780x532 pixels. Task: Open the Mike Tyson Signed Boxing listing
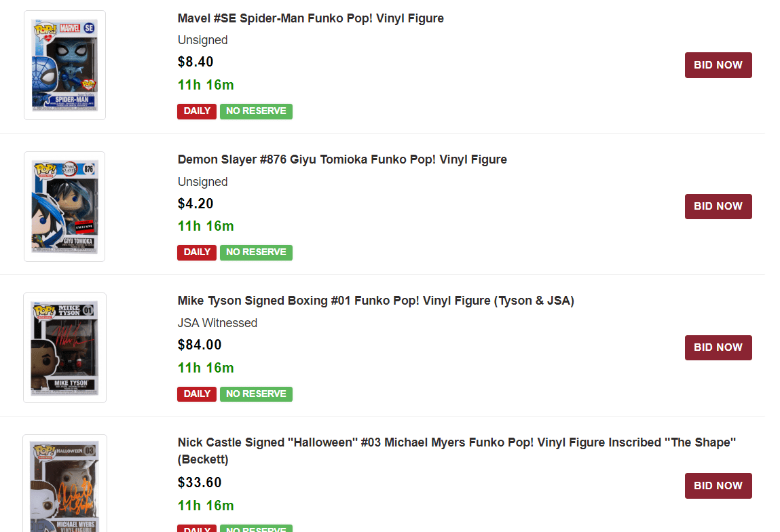pyautogui.click(x=375, y=301)
